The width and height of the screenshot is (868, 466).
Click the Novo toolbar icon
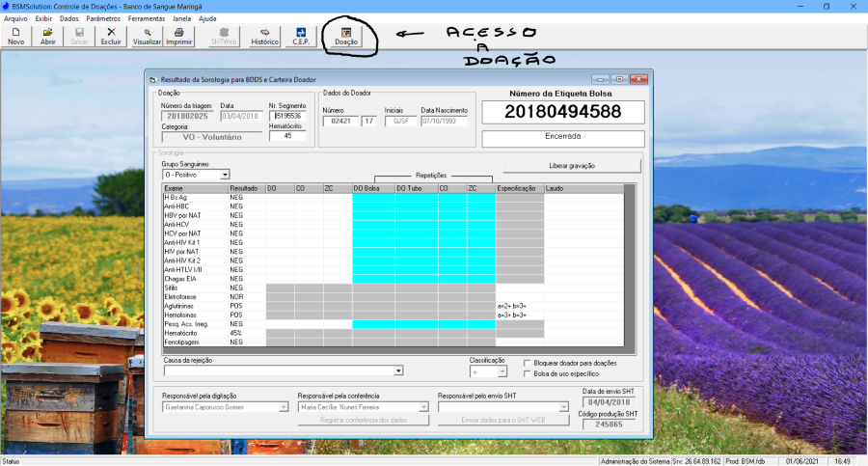[15, 37]
